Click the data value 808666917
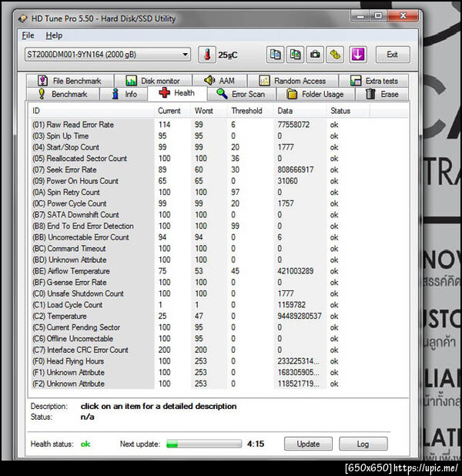Viewport: 462px width, 476px height. point(296,169)
